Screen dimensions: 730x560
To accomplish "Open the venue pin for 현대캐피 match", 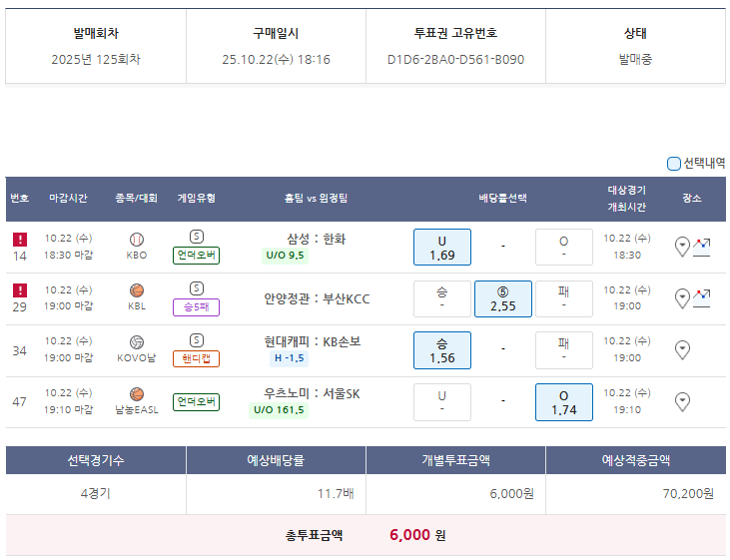I will click(x=683, y=350).
